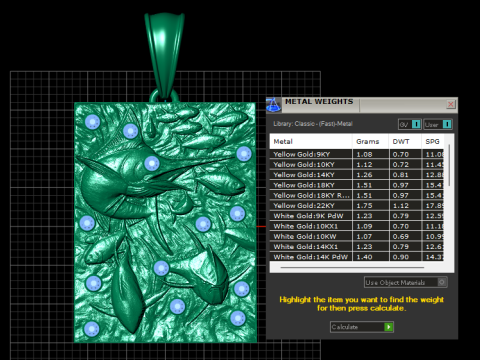
Task: Click Use Object Materials option
Action: coord(405,282)
